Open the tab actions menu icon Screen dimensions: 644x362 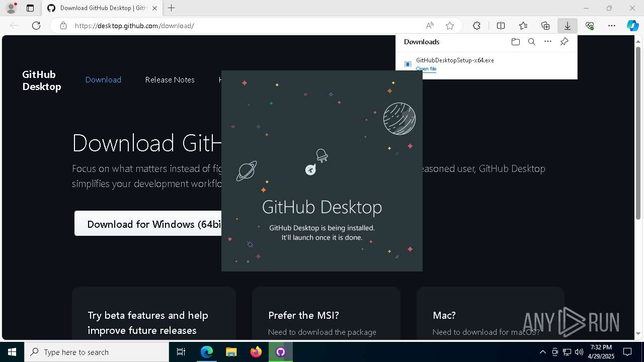[x=30, y=8]
